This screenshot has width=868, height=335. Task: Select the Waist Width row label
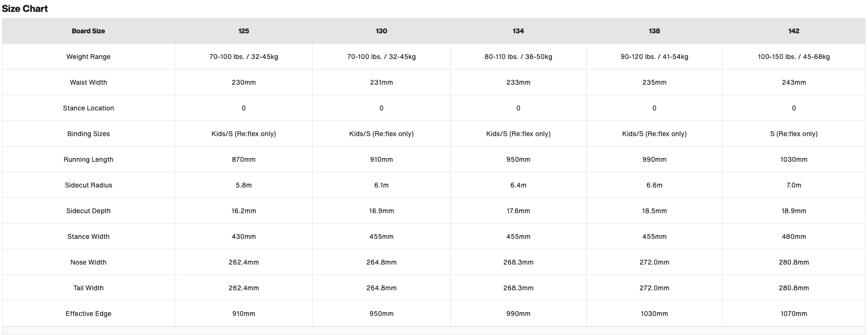88,82
